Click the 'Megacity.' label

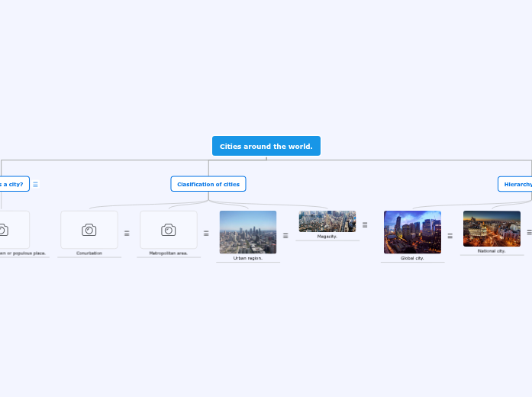327,237
